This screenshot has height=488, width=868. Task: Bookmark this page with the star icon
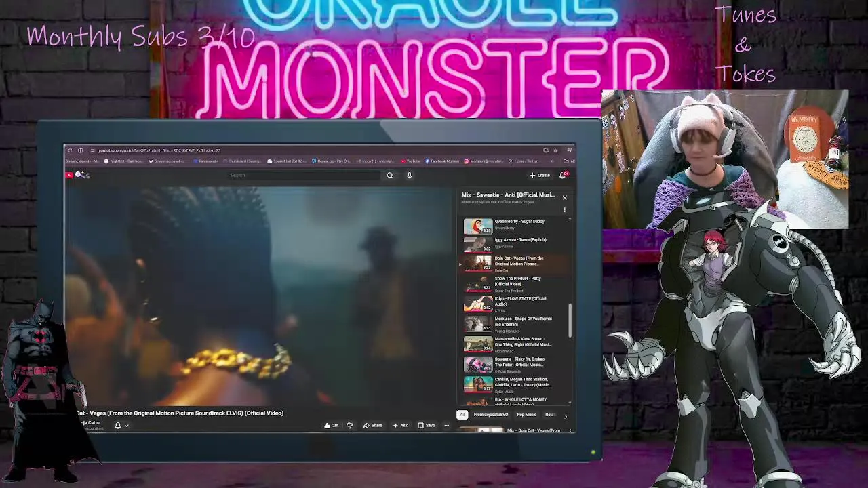point(555,150)
